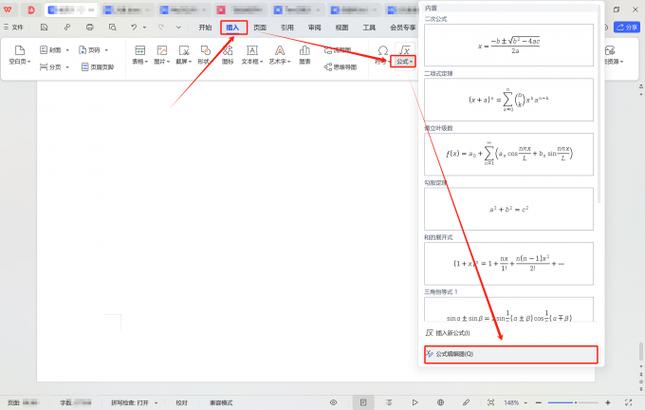645x410 pixels.
Task: Open the 形状 shapes menu
Action: tap(205, 55)
